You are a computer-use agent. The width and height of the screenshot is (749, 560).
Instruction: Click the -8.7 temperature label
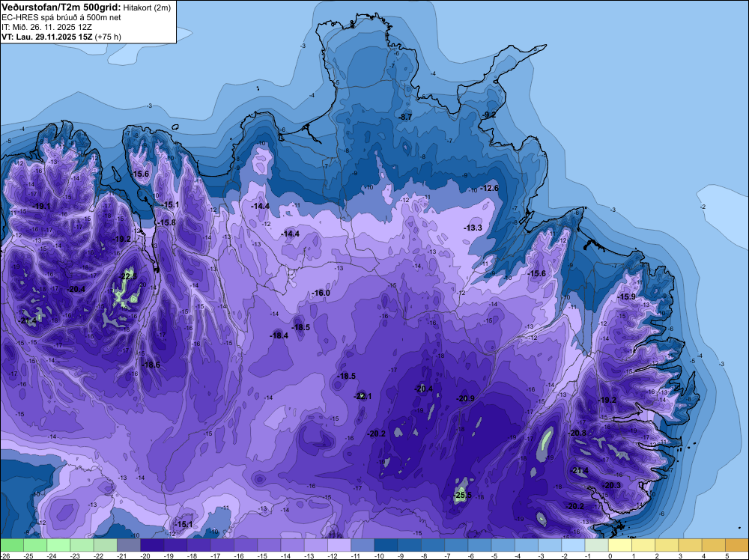405,117
